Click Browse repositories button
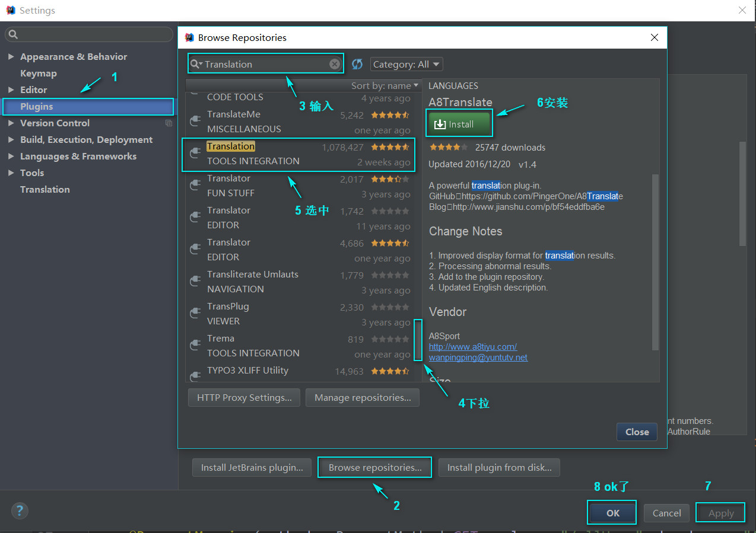 [375, 468]
